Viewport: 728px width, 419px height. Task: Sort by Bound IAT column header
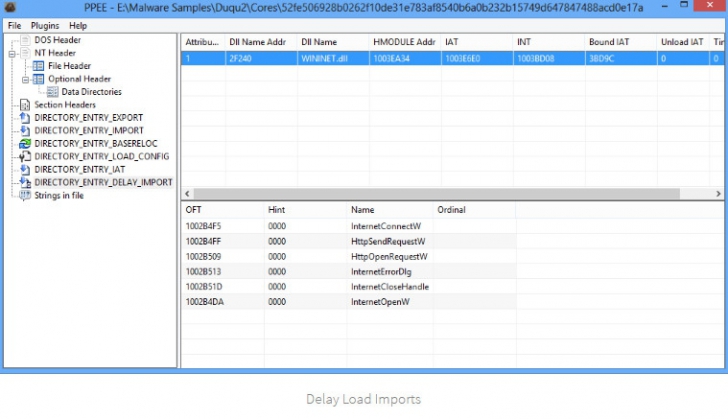(621, 42)
